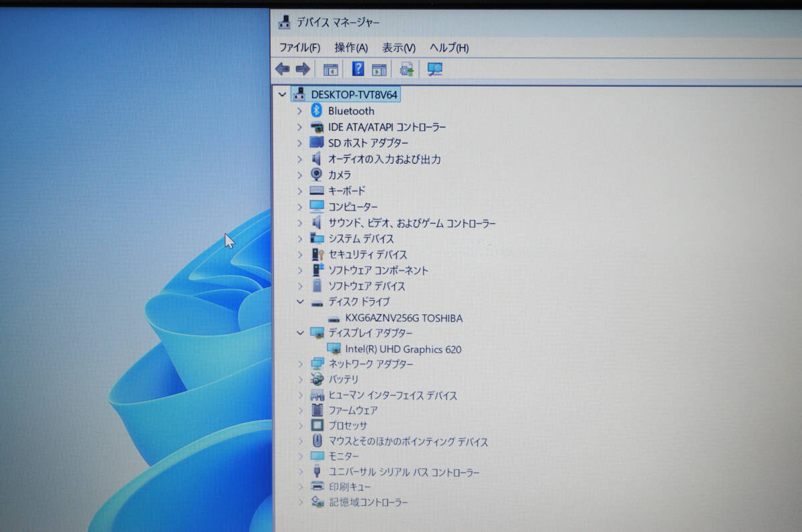Click the USB controller plug icon
The height and width of the screenshot is (532, 802).
(x=317, y=472)
